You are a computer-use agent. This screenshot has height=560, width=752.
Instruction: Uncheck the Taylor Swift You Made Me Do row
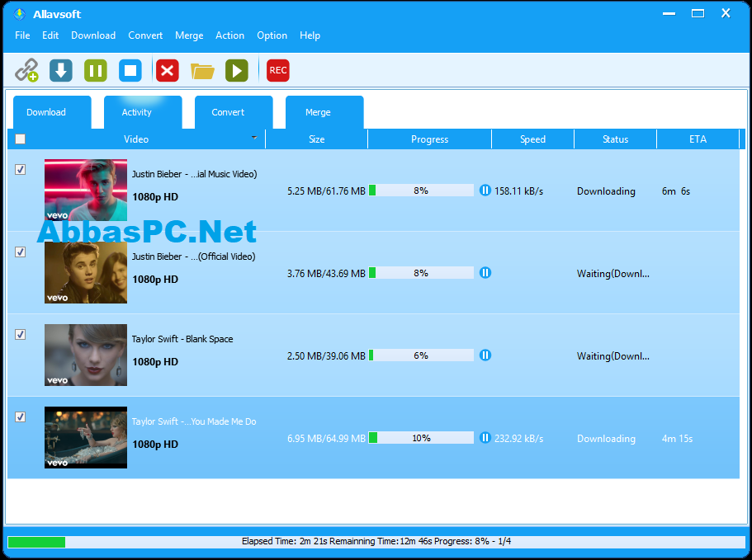20,416
